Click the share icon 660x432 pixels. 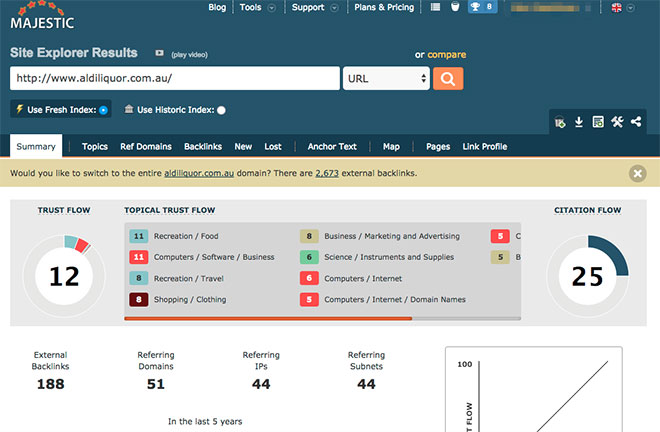pos(636,122)
